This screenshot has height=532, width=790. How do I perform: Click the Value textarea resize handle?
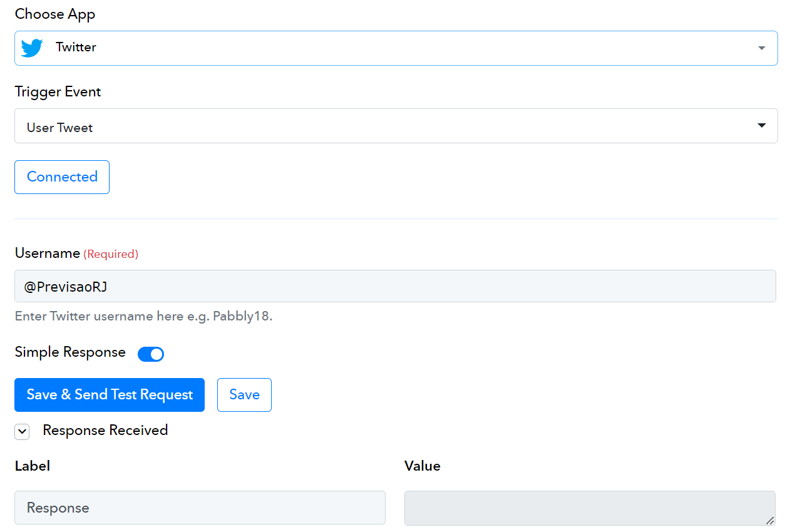(770, 520)
